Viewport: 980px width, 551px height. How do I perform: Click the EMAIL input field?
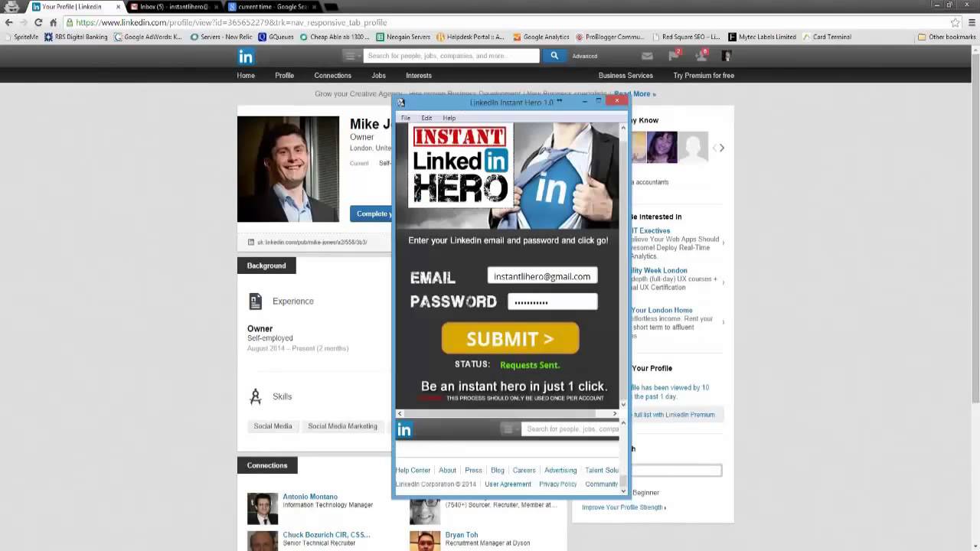[542, 276]
